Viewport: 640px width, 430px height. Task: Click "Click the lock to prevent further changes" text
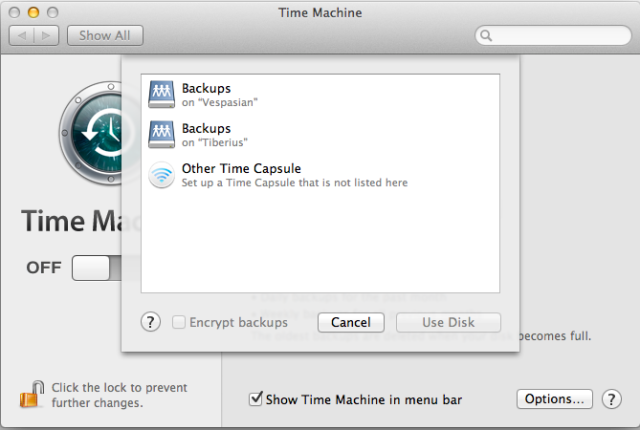point(119,395)
